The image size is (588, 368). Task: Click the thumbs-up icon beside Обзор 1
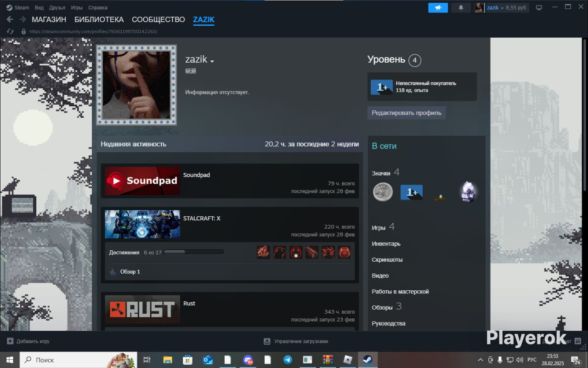[x=113, y=272]
